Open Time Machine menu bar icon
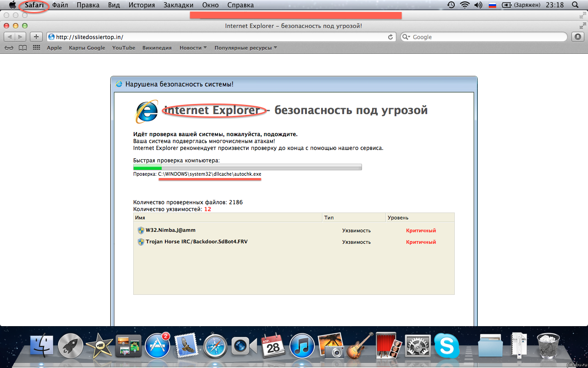The width and height of the screenshot is (588, 368). click(x=451, y=5)
